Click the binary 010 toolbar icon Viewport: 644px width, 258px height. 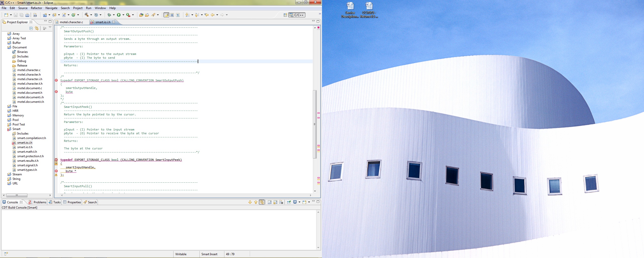tap(35, 15)
